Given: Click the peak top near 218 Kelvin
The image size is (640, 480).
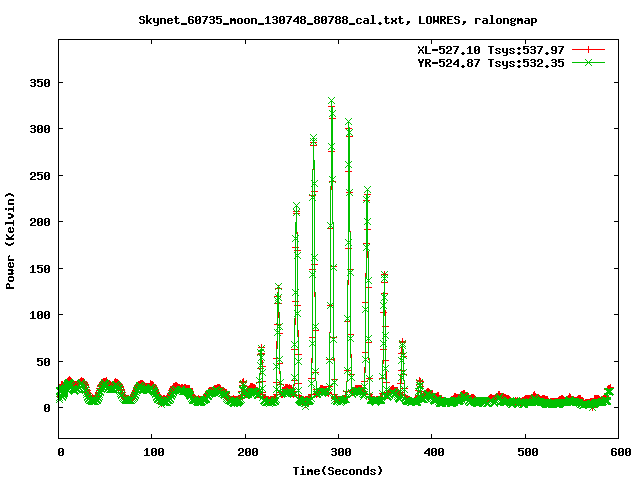Looking at the screenshot, I should pyautogui.click(x=296, y=206).
